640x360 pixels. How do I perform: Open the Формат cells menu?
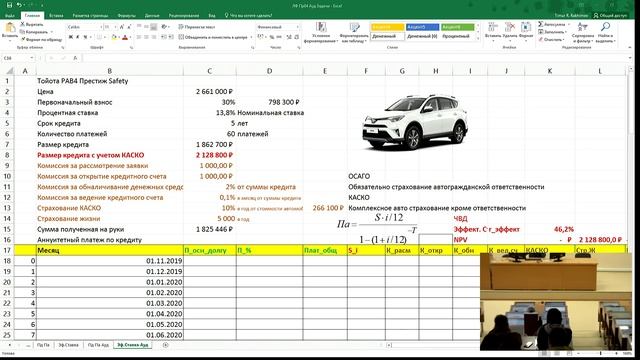526,32
